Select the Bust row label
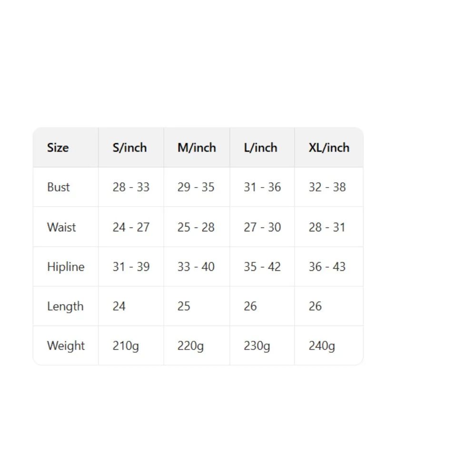476x476 pixels. tap(59, 187)
